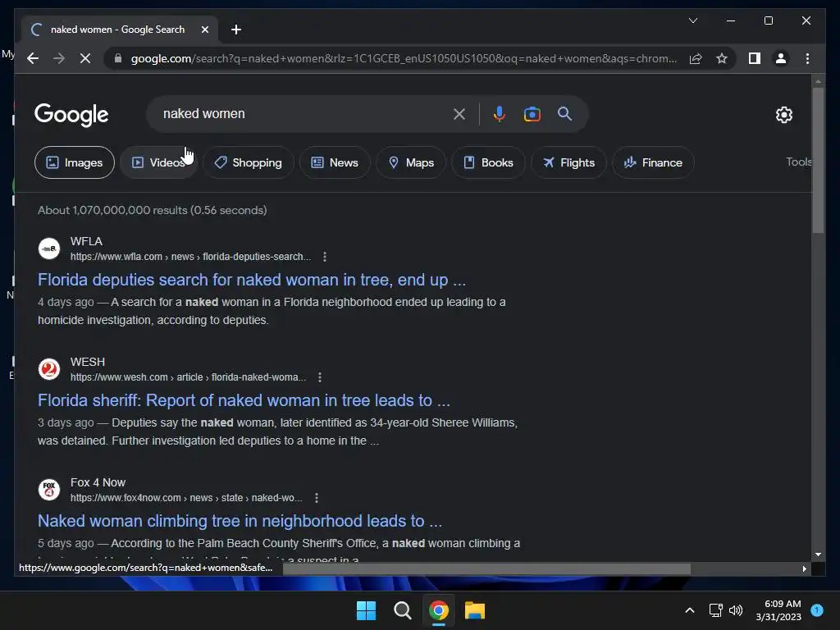Open the Chrome three-dot menu
Viewport: 840px width, 630px height.
pos(807,58)
